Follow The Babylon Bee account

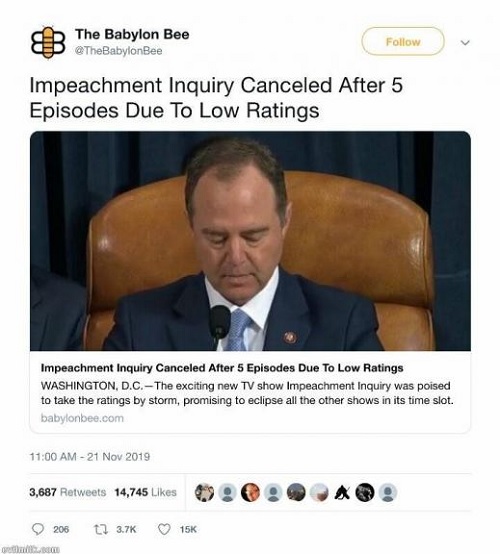tap(403, 42)
